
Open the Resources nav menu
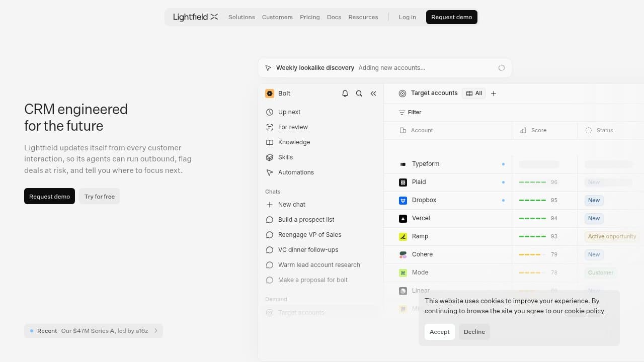[363, 17]
